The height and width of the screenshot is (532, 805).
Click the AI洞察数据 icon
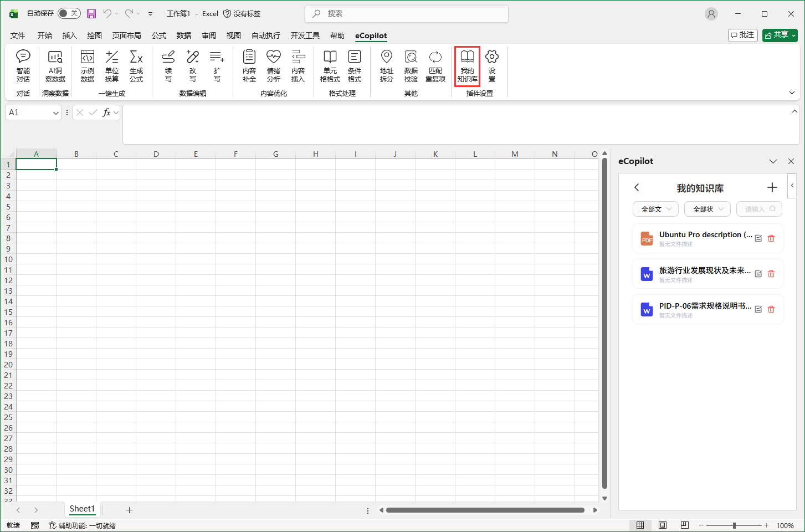pos(55,65)
